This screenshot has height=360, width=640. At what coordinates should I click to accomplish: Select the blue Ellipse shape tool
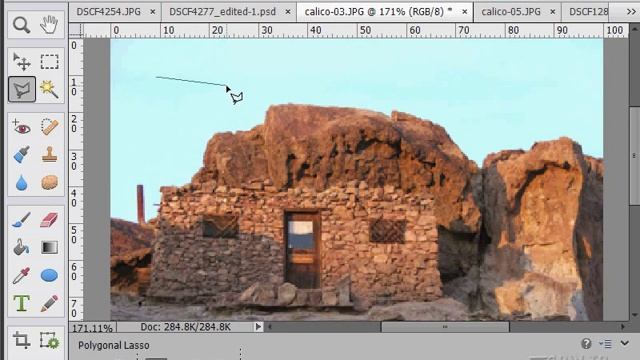[x=49, y=276]
